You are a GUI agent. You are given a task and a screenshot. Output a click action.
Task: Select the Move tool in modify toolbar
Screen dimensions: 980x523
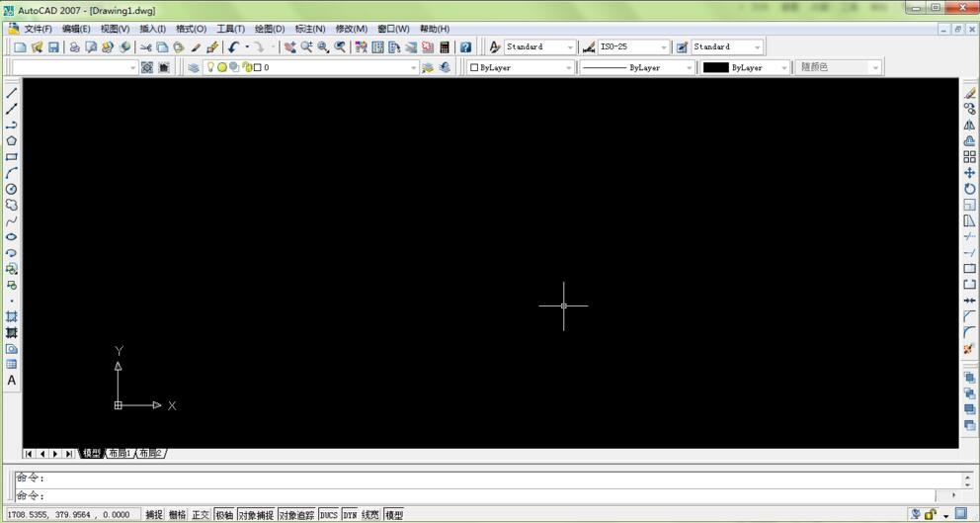(969, 173)
